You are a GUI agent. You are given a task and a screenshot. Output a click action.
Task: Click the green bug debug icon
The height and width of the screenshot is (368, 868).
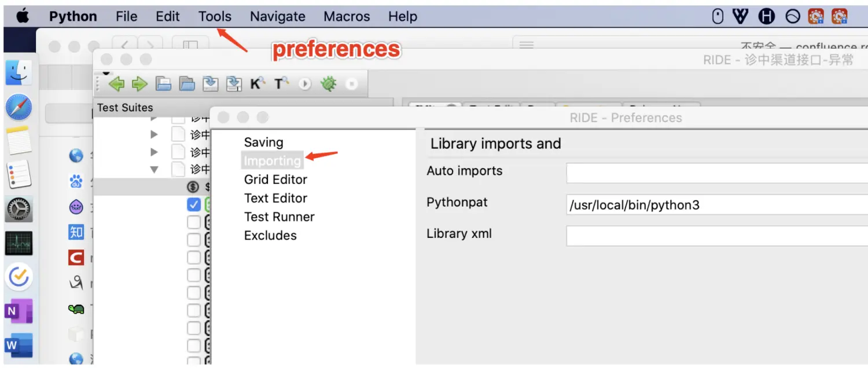(x=329, y=84)
